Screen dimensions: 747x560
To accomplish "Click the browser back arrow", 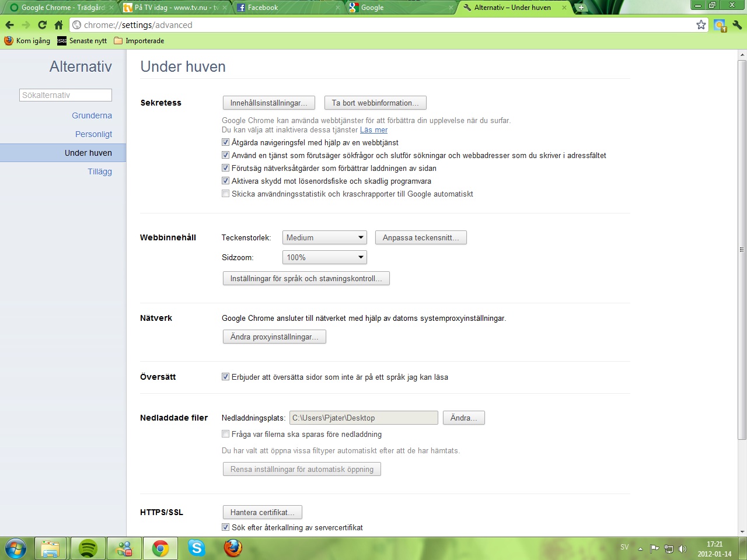I will pos(9,25).
